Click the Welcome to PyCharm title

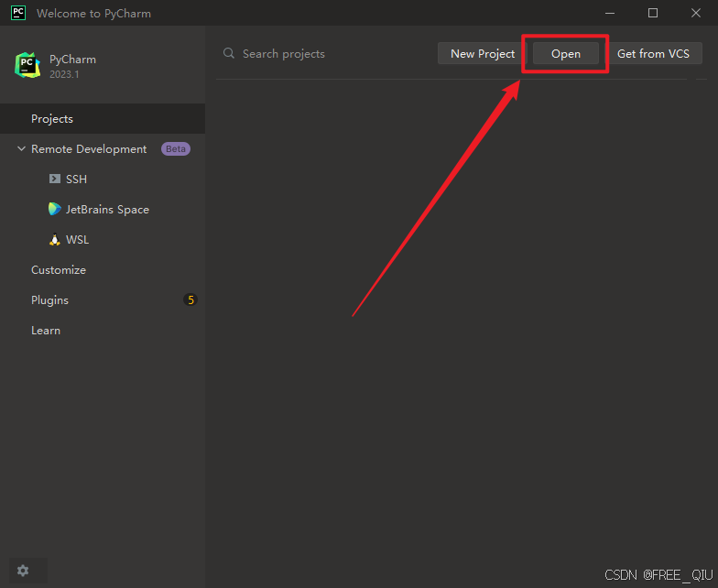(x=93, y=13)
